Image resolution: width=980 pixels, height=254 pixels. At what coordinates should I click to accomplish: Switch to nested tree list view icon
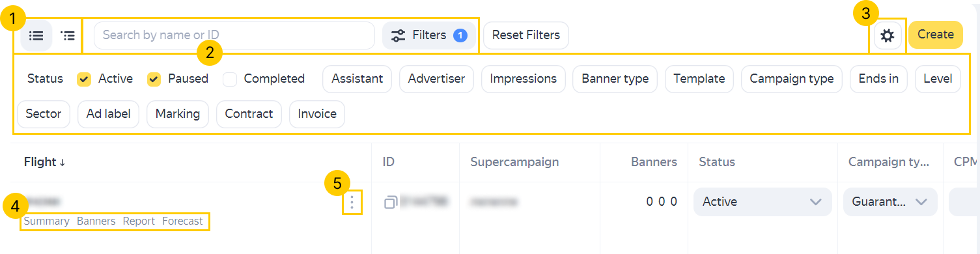[x=67, y=35]
